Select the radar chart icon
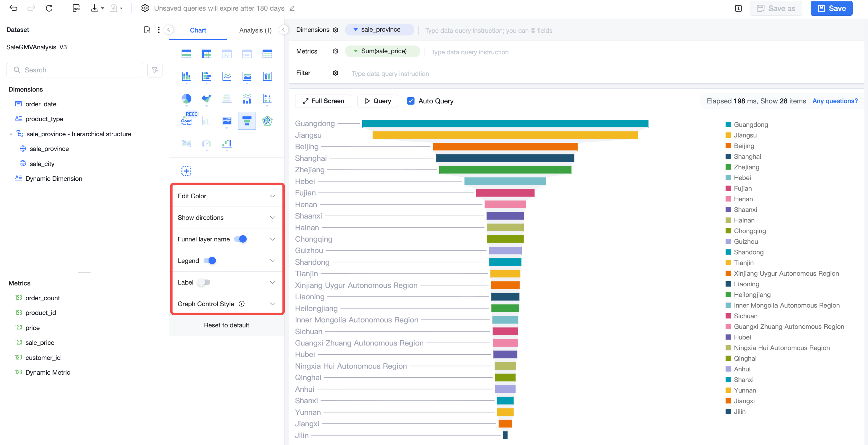This screenshot has height=445, width=868. click(267, 121)
